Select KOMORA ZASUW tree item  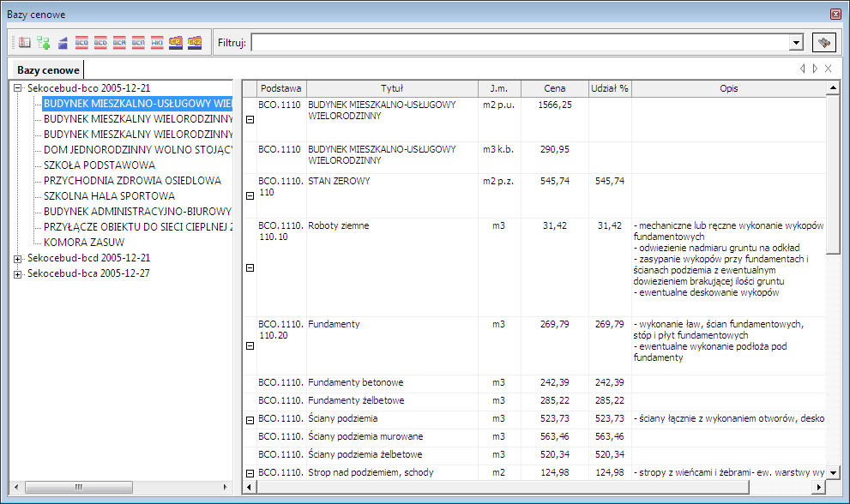click(x=84, y=243)
